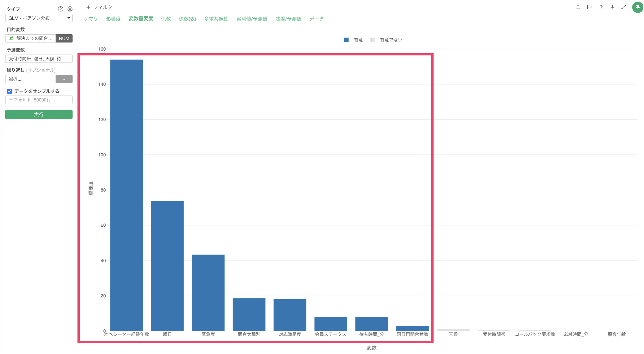Click the 会員ステータス bar
The width and height of the screenshot is (644, 354).
pos(331,324)
